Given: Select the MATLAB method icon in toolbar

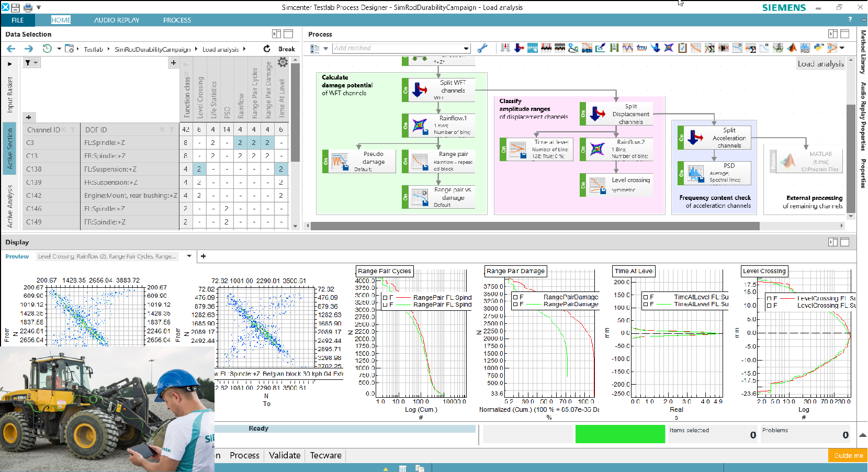Looking at the screenshot, I should point(792,48).
